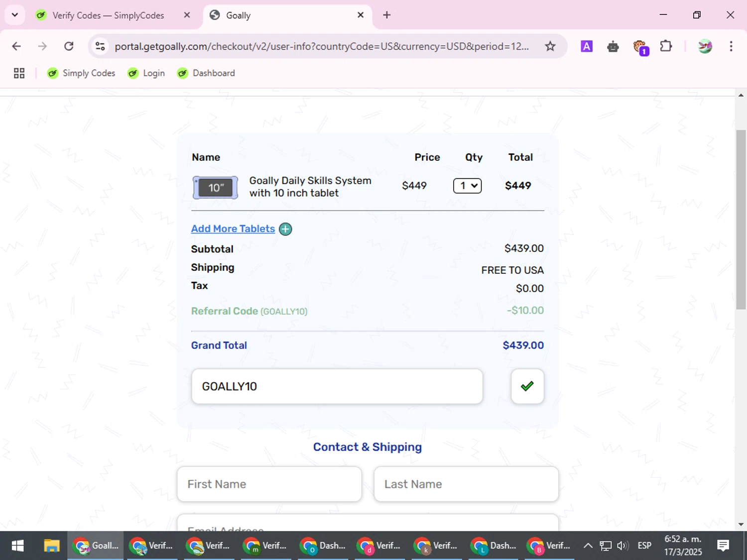Click the Subtotal $439.00 value
This screenshot has width=747, height=560.
(524, 248)
